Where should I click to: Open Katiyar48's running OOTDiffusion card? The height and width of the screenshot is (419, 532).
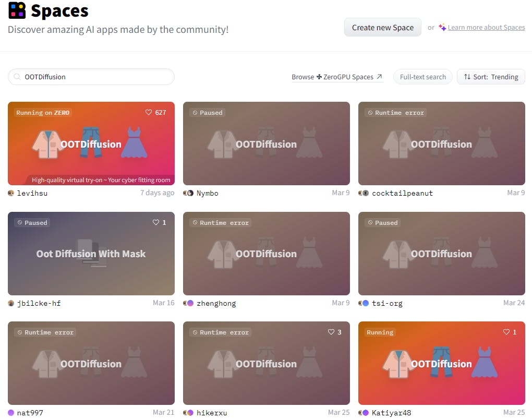coord(442,363)
